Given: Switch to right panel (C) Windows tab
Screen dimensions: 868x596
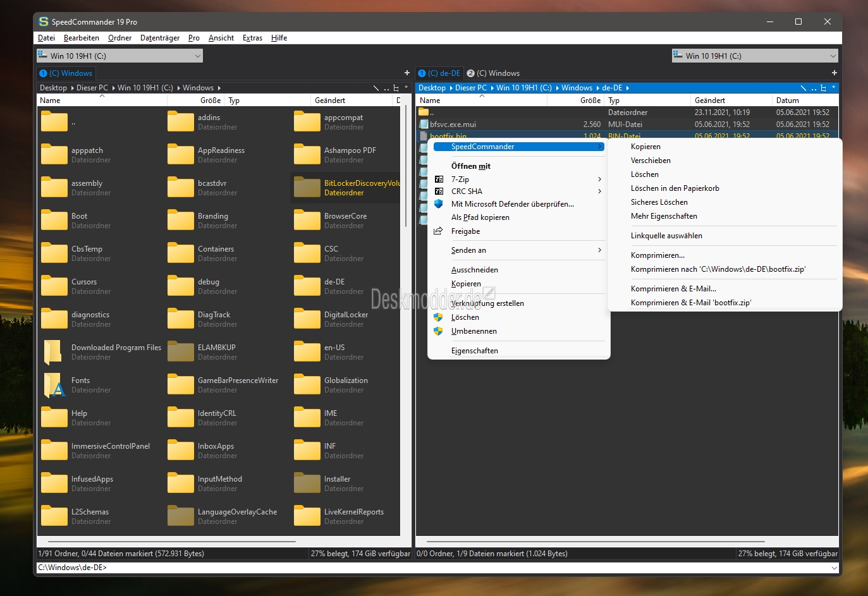Looking at the screenshot, I should 493,73.
